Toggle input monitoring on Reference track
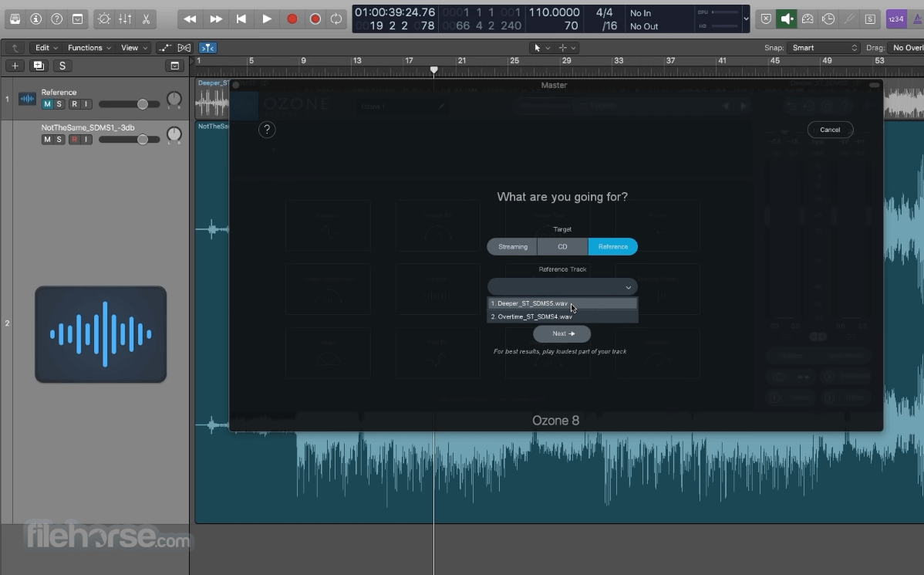Viewport: 924px width, 575px height. (x=86, y=104)
